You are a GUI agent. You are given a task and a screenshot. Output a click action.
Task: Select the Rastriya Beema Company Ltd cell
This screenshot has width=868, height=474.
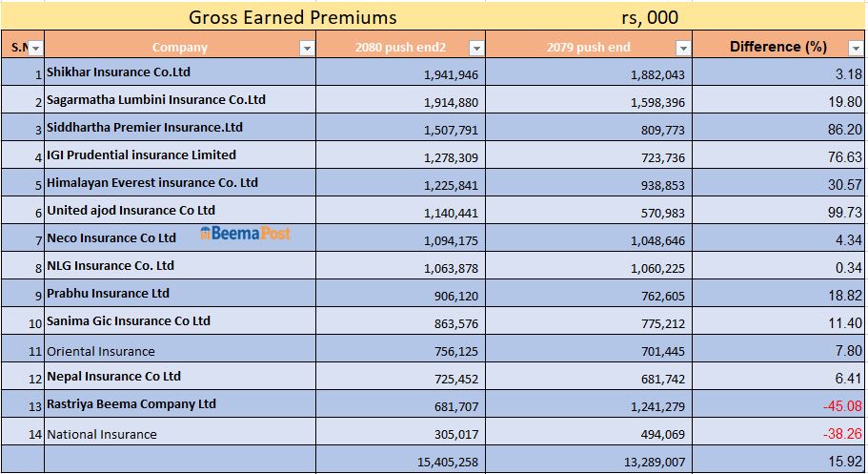pyautogui.click(x=179, y=404)
